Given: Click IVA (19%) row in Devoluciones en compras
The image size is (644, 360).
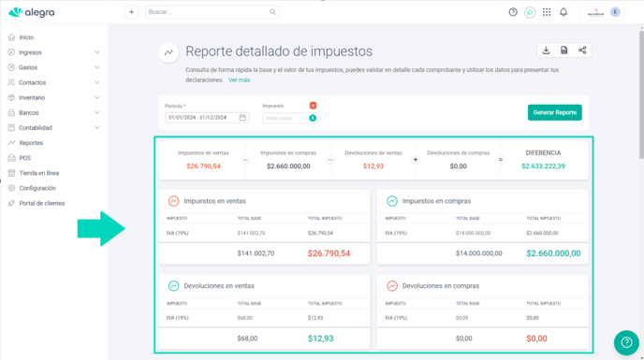Looking at the screenshot, I should [483, 318].
